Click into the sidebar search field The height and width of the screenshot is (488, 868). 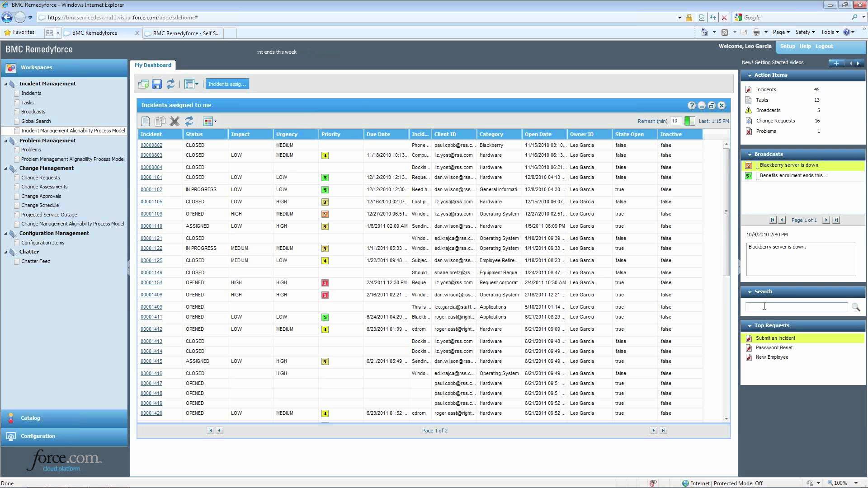coord(796,307)
